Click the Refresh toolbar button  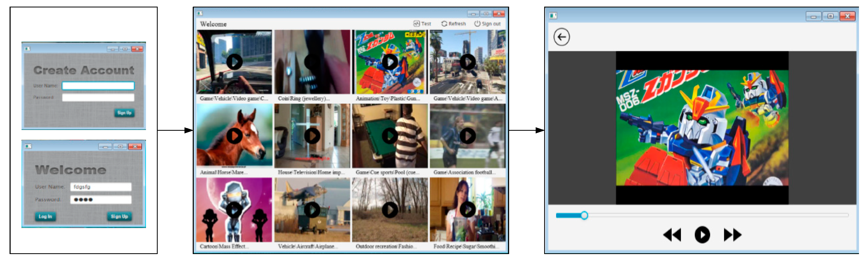point(454,24)
